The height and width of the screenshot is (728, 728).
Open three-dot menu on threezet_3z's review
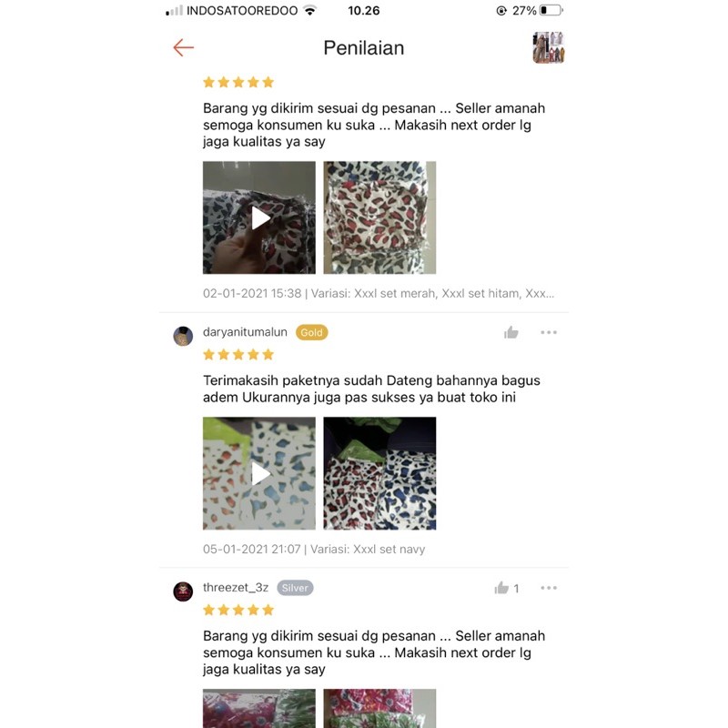pos(549,588)
